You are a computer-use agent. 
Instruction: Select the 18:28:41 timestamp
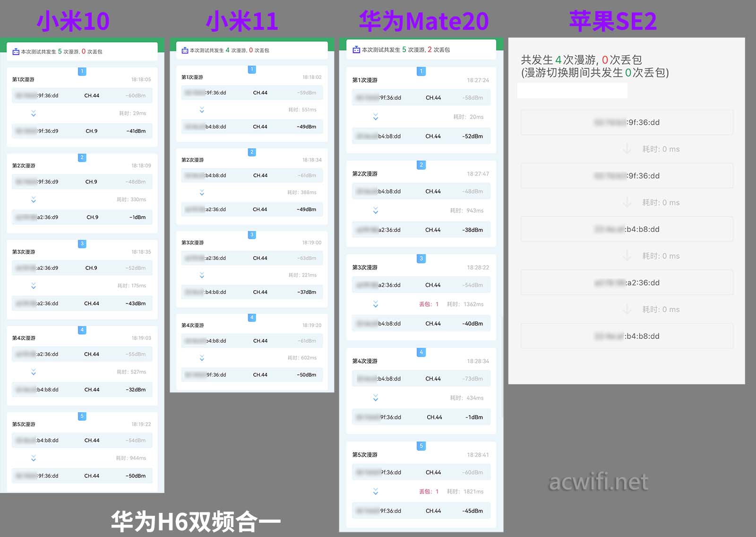click(478, 455)
